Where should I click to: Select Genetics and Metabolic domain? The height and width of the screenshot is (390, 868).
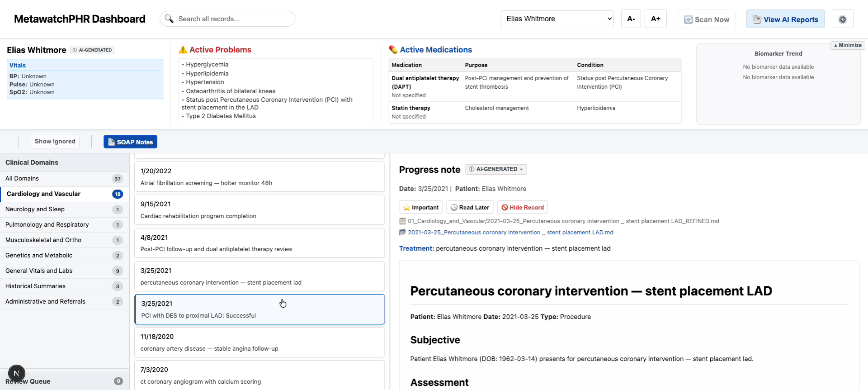coord(64,256)
